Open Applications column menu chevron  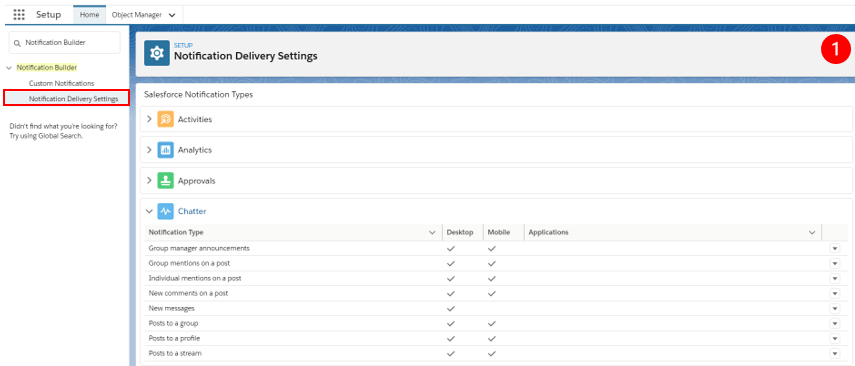pos(811,232)
